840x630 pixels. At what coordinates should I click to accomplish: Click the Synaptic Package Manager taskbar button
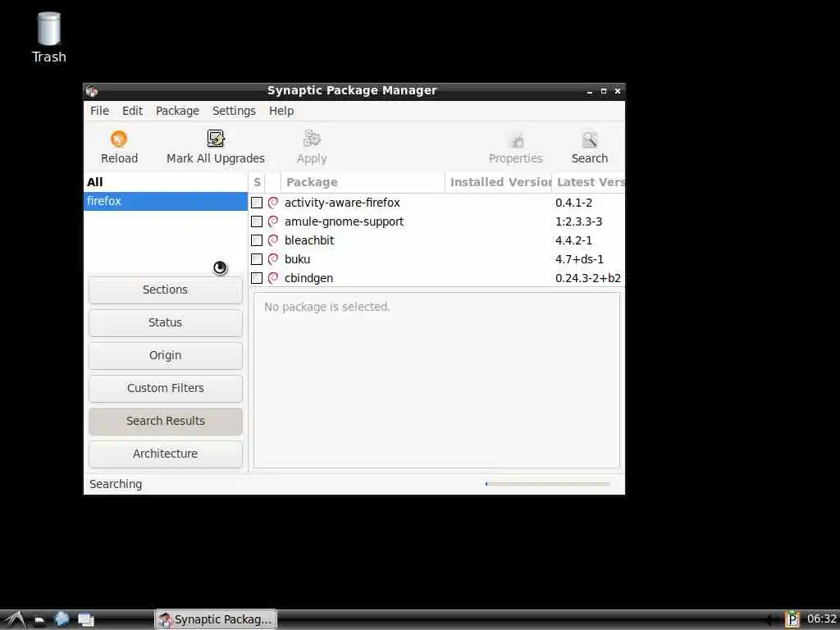click(216, 619)
